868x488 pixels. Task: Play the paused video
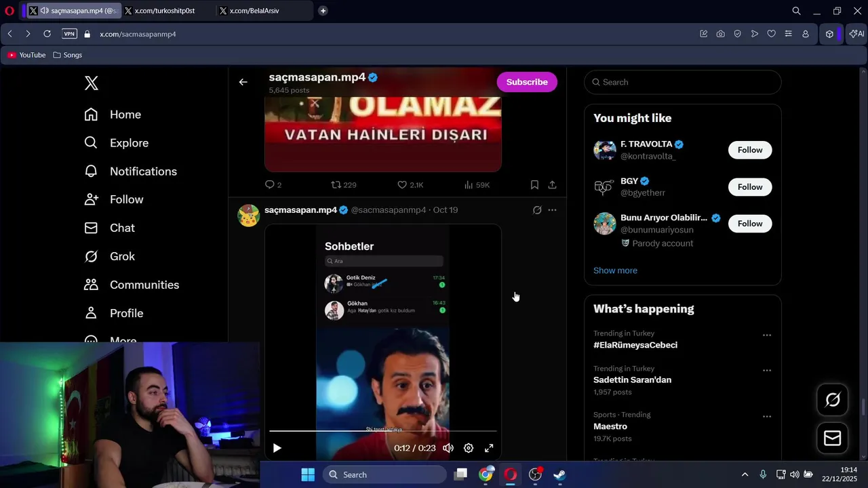277,448
